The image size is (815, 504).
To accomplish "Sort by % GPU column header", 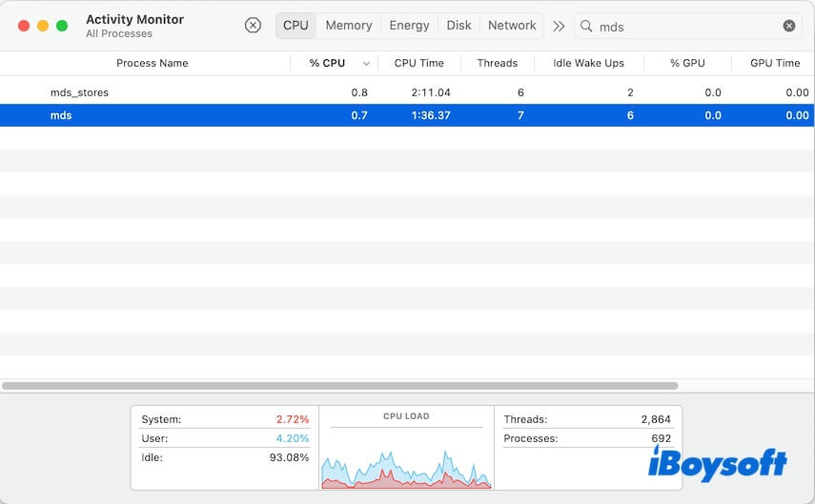I will pyautogui.click(x=687, y=64).
